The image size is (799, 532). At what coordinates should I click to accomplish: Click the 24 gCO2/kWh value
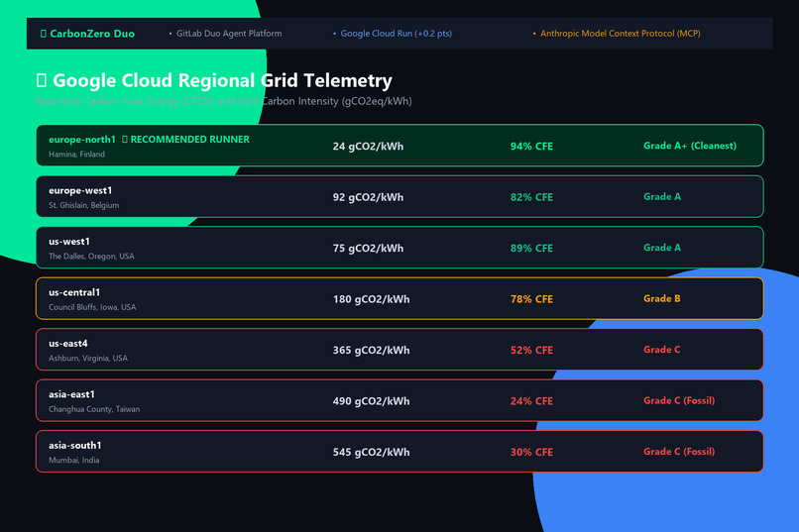pos(368,146)
